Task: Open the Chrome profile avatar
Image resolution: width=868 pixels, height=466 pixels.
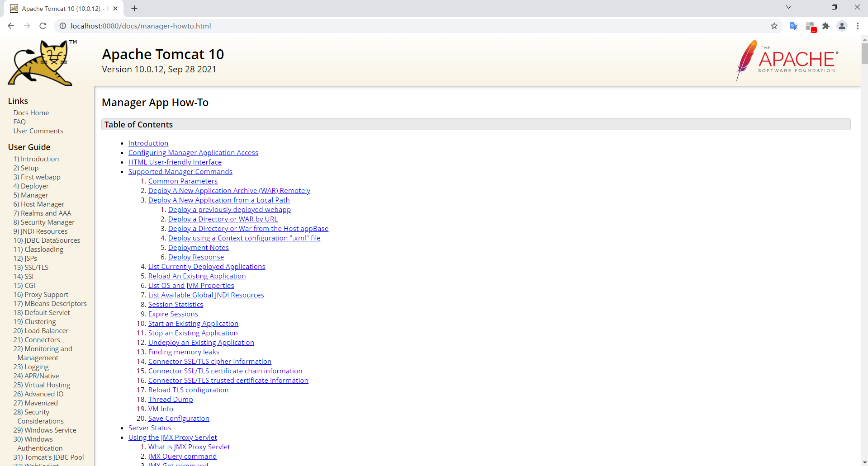Action: (x=842, y=26)
